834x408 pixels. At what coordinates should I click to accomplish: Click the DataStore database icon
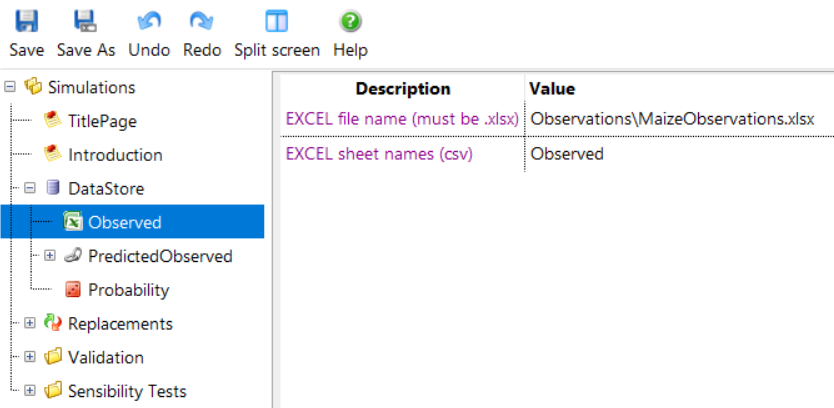(53, 187)
